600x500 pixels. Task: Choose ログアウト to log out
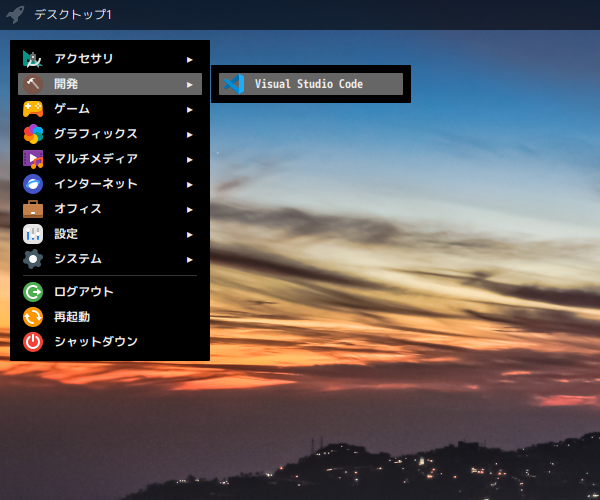tap(110, 292)
